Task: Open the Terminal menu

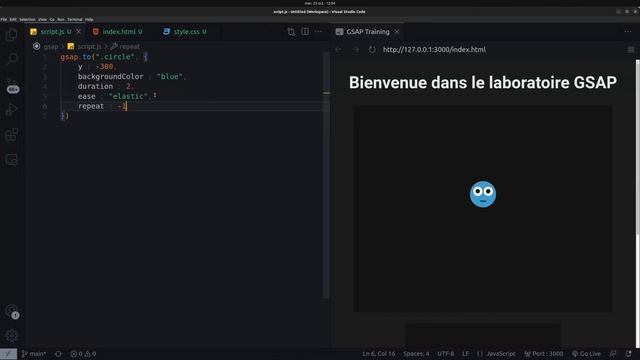Action: pyautogui.click(x=75, y=19)
